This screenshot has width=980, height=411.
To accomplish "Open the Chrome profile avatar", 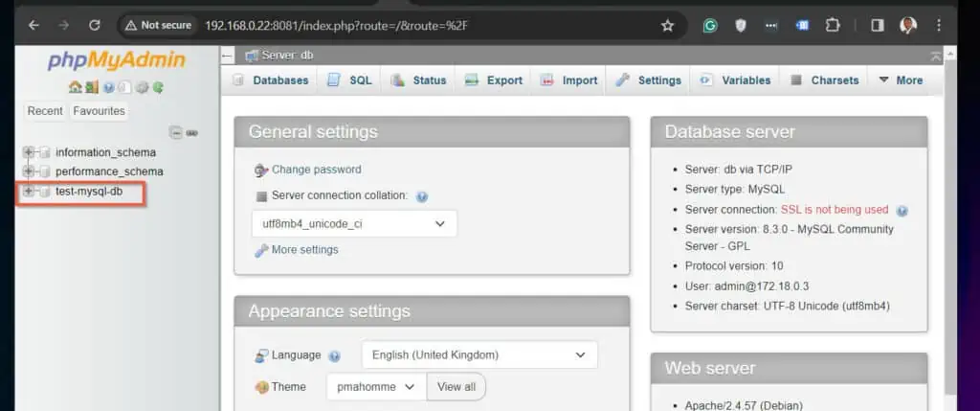I will pyautogui.click(x=908, y=26).
